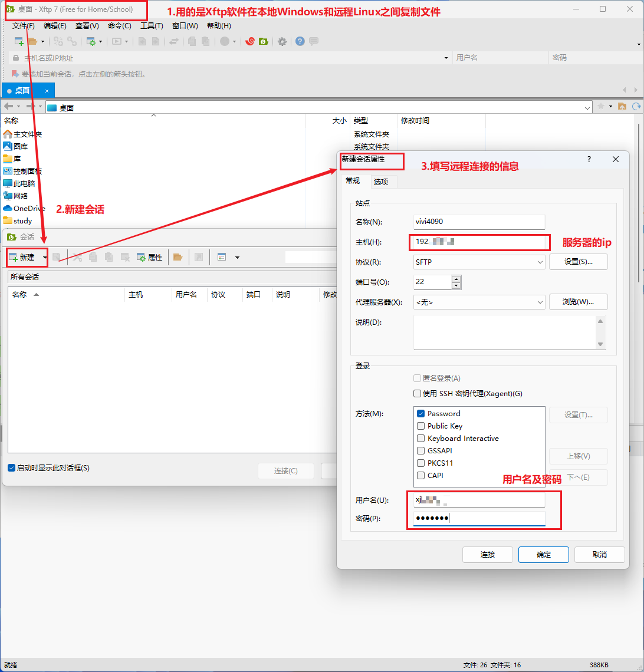Click the 密码(P) password field

[479, 518]
